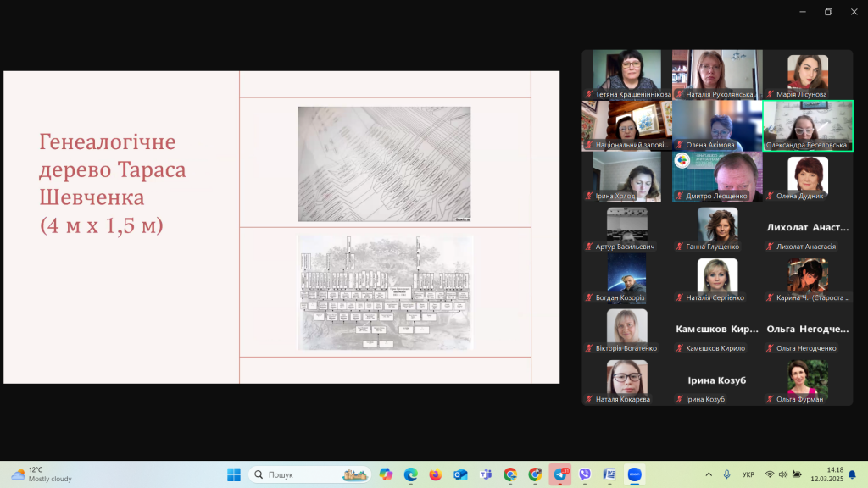This screenshot has height=488, width=868.
Task: Select Олександра Веселовська's highlighted video tile
Action: pyautogui.click(x=808, y=125)
